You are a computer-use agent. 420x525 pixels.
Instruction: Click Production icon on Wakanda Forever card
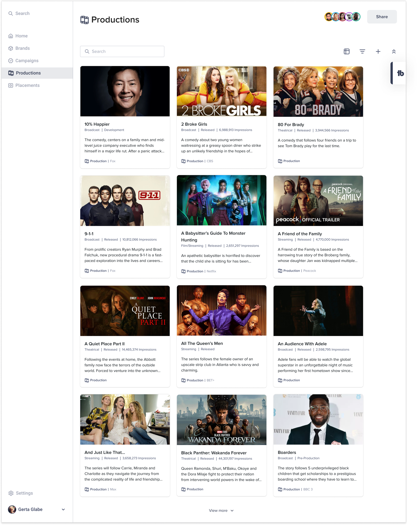click(x=183, y=489)
